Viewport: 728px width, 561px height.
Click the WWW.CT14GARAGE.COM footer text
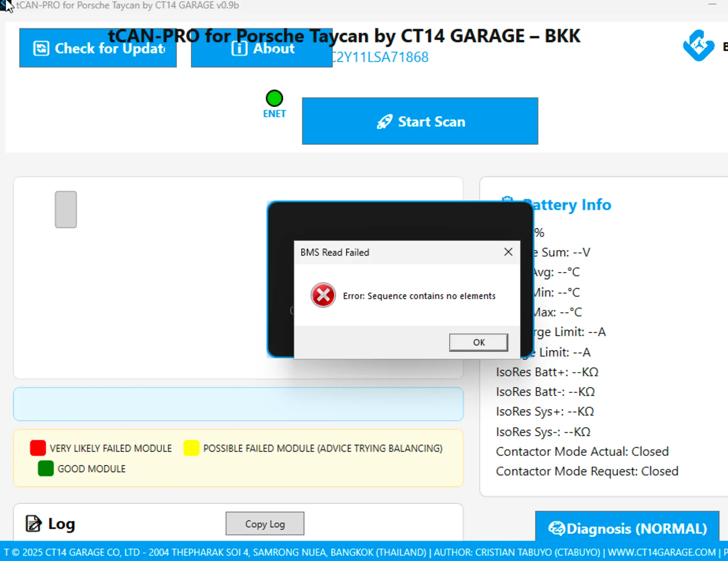[662, 552]
